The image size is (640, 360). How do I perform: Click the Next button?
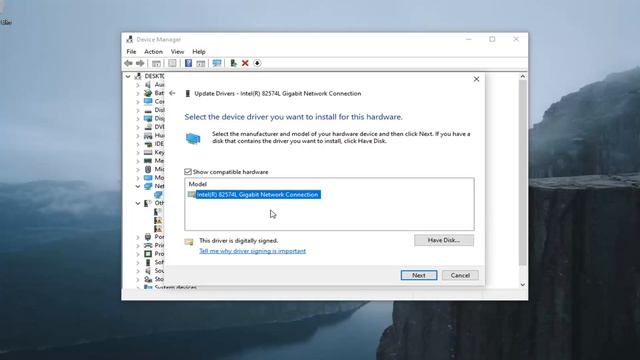point(419,276)
